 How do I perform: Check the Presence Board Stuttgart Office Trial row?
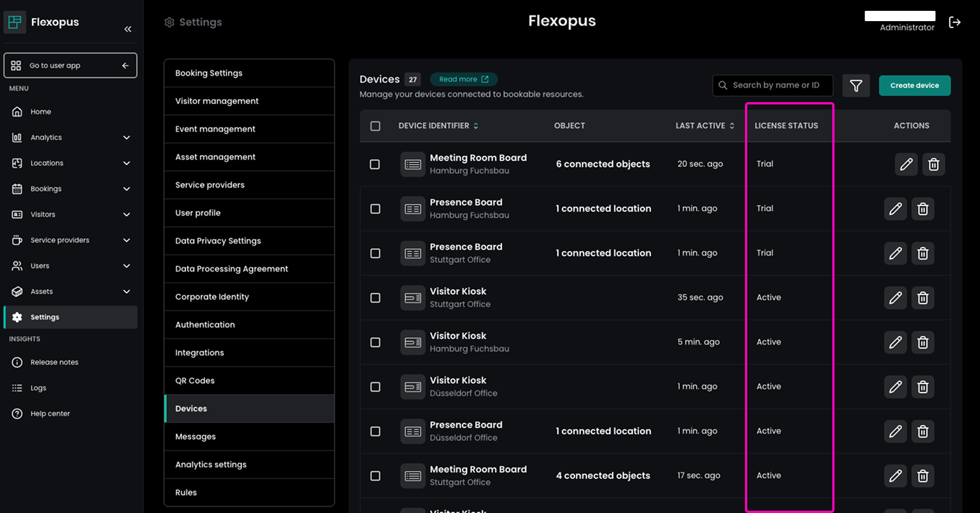tap(375, 253)
